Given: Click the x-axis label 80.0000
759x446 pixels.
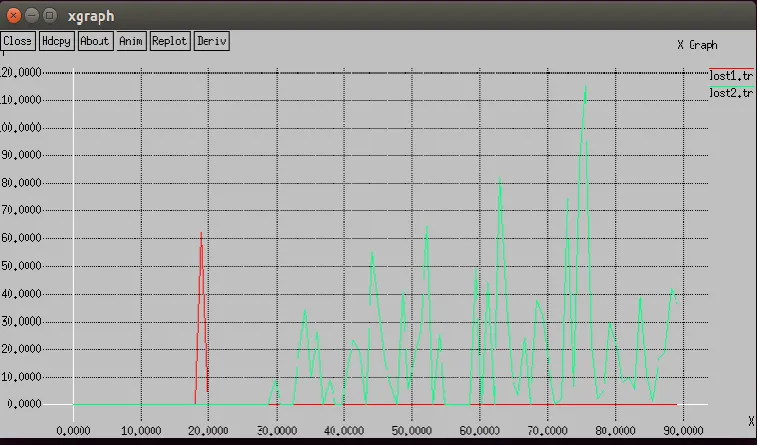Looking at the screenshot, I should [x=615, y=431].
